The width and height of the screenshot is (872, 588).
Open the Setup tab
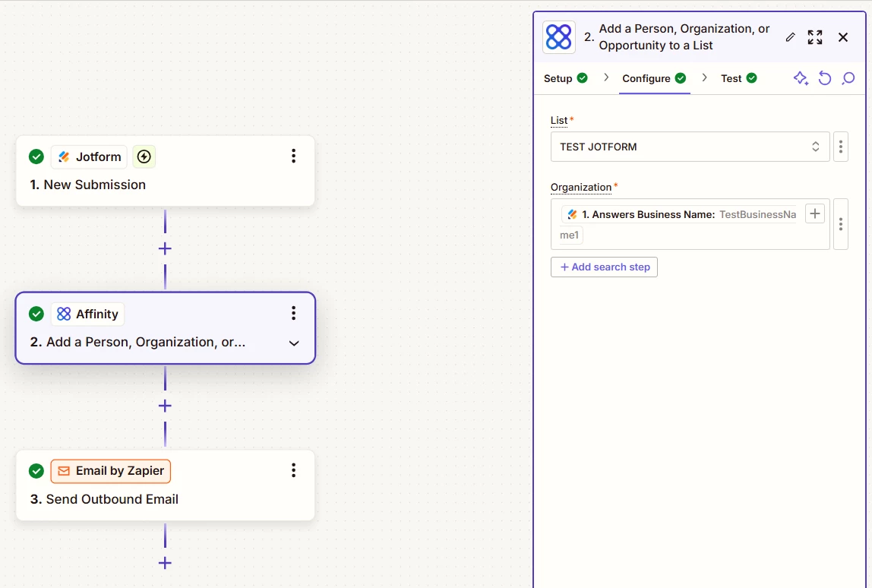pos(566,78)
